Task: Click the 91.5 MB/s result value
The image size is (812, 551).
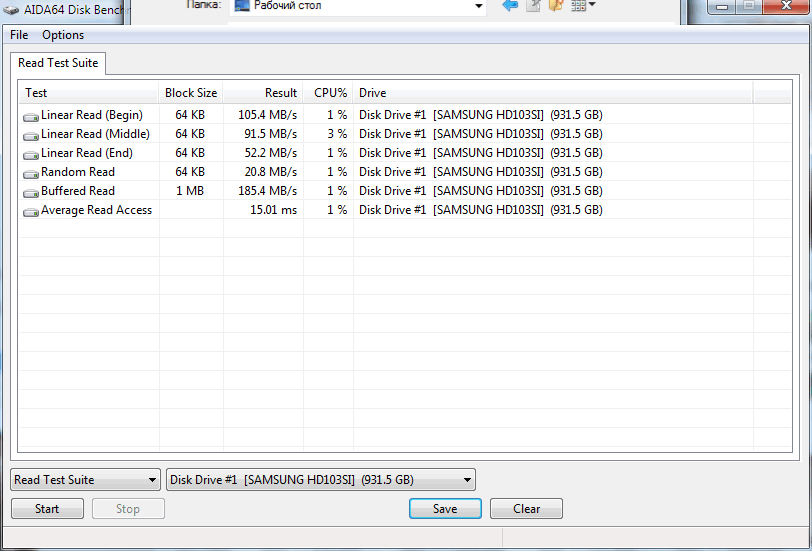Action: tap(270, 134)
